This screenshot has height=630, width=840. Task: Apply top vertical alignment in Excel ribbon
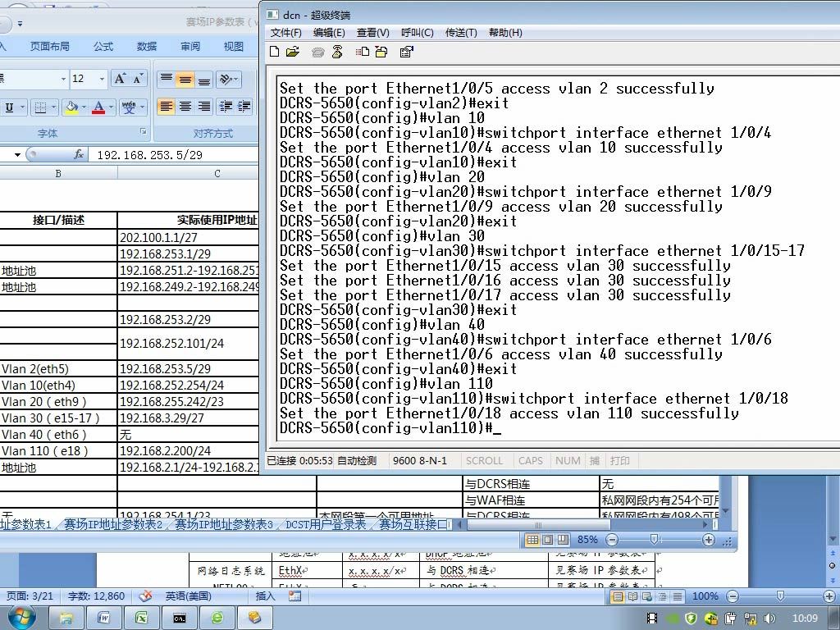pyautogui.click(x=167, y=80)
